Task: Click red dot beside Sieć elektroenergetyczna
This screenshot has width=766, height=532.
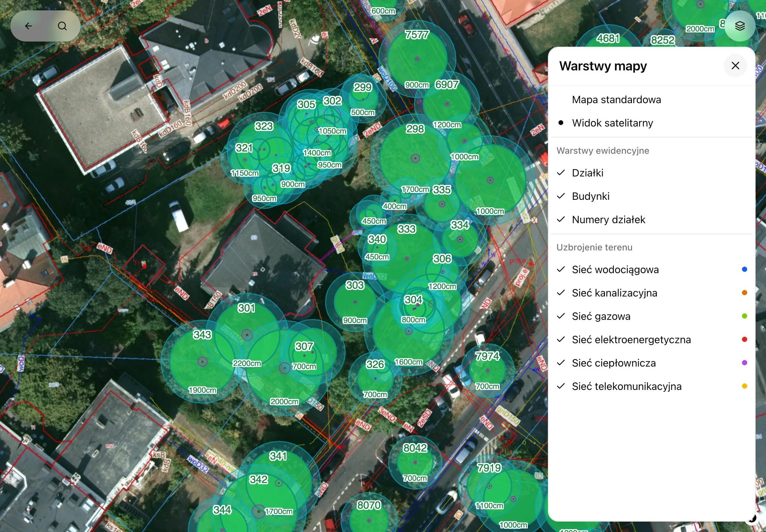Action: (x=744, y=339)
